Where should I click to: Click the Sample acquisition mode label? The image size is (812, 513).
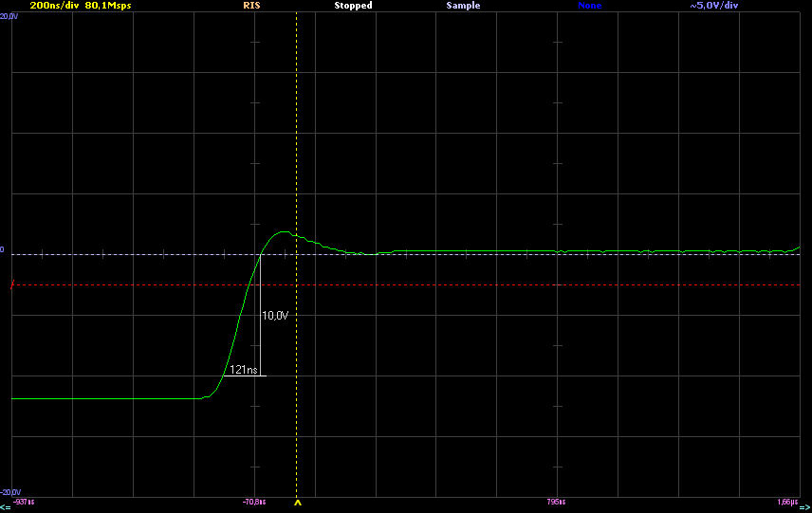[x=463, y=6]
